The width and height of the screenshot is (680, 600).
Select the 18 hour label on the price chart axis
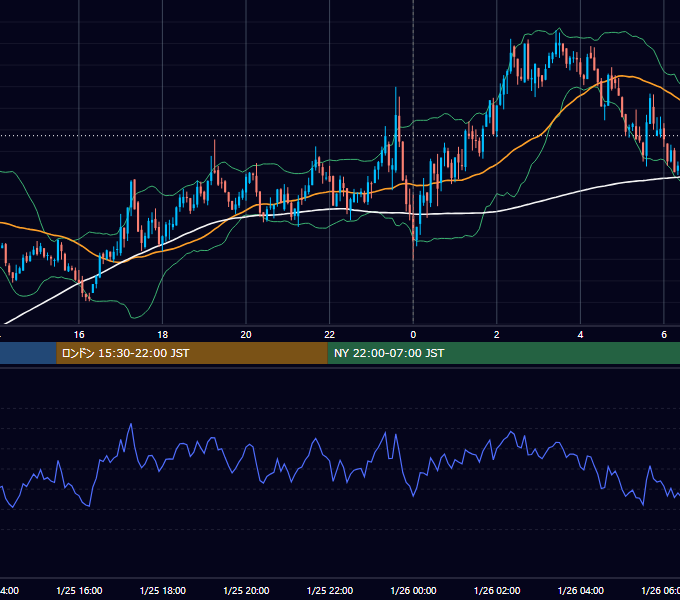coord(163,335)
